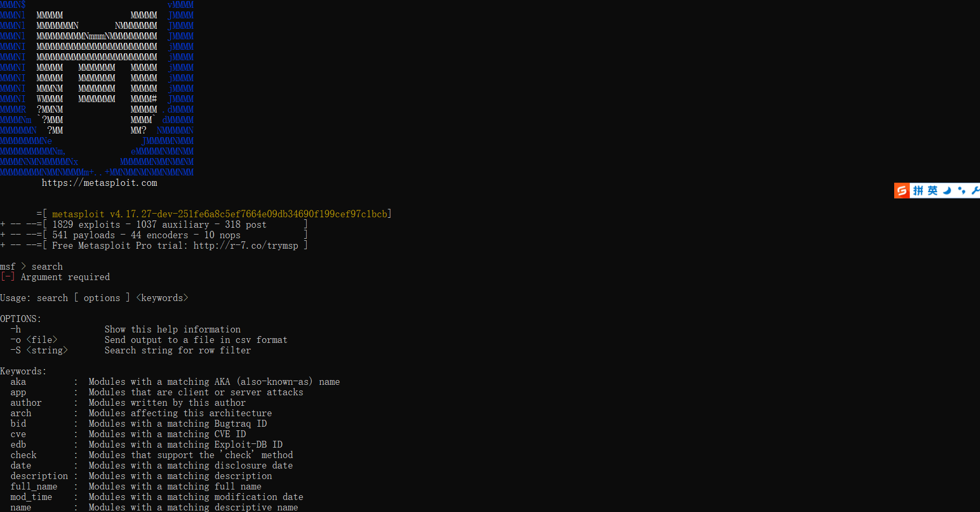Switch the 英 English mode indicator
980x512 pixels.
[932, 191]
